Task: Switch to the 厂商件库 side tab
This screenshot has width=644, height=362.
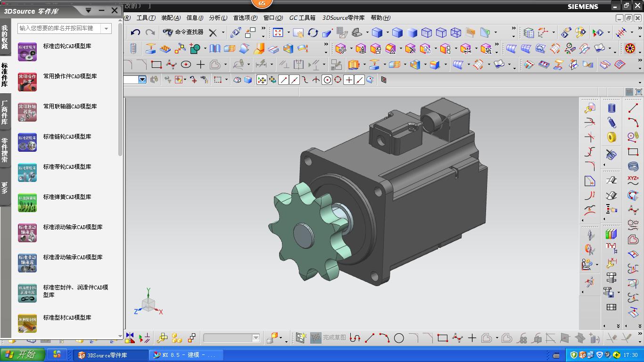Action: 5,112
